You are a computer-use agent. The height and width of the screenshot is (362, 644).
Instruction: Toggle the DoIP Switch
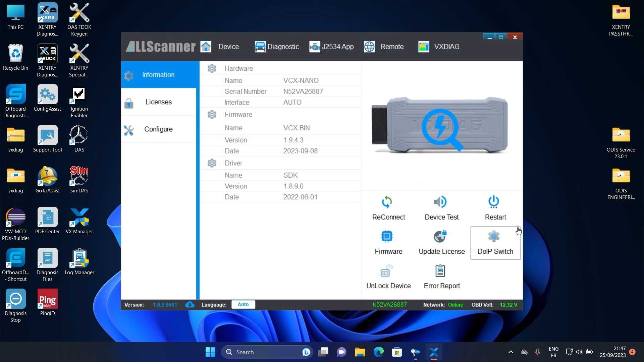tap(495, 243)
